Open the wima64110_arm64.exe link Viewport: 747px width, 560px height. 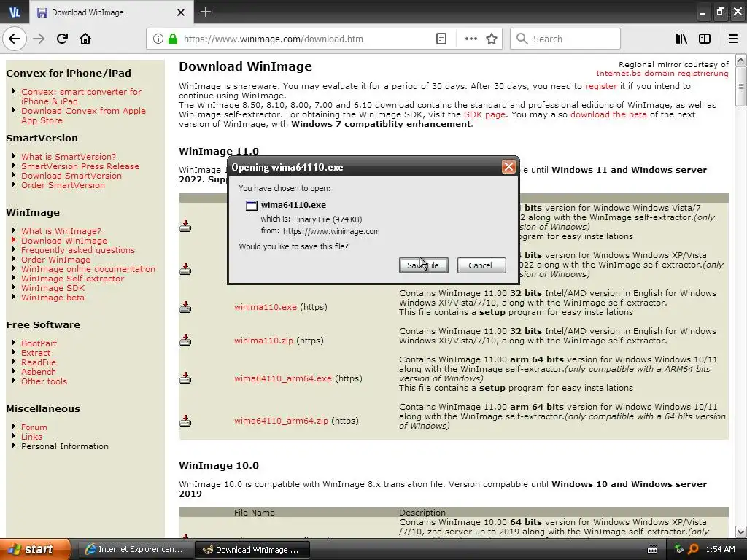[282, 378]
